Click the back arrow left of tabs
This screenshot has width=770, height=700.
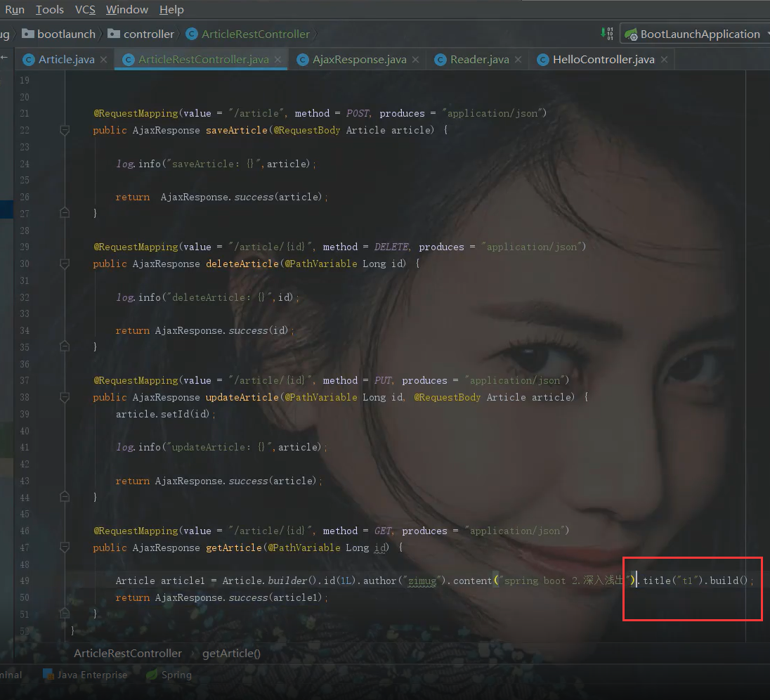(x=4, y=58)
